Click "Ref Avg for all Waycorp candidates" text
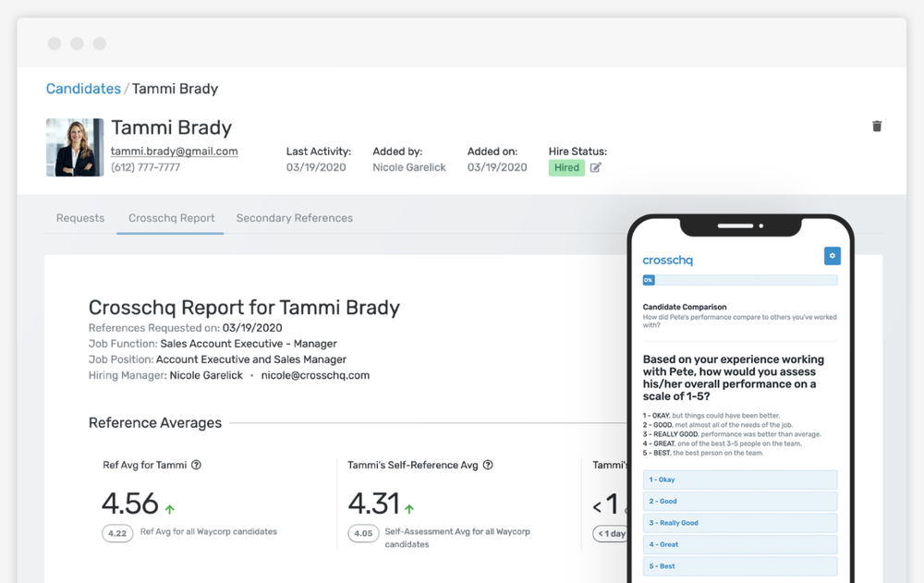This screenshot has height=583, width=924. click(x=209, y=531)
